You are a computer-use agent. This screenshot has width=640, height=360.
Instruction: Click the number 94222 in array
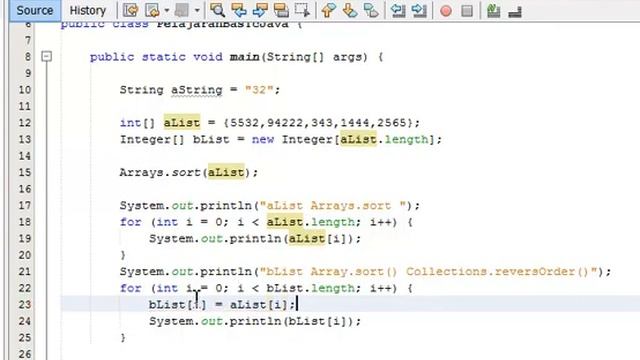point(285,123)
